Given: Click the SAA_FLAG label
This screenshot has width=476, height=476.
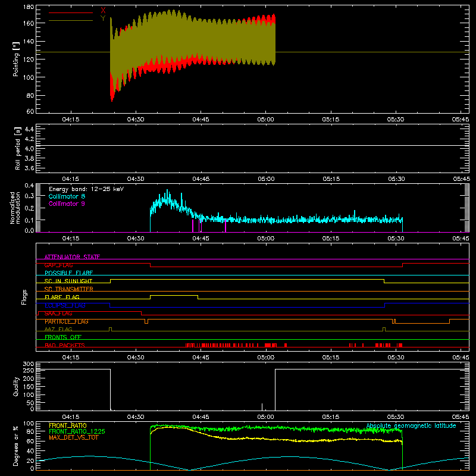Looking at the screenshot, I should [x=58, y=314].
